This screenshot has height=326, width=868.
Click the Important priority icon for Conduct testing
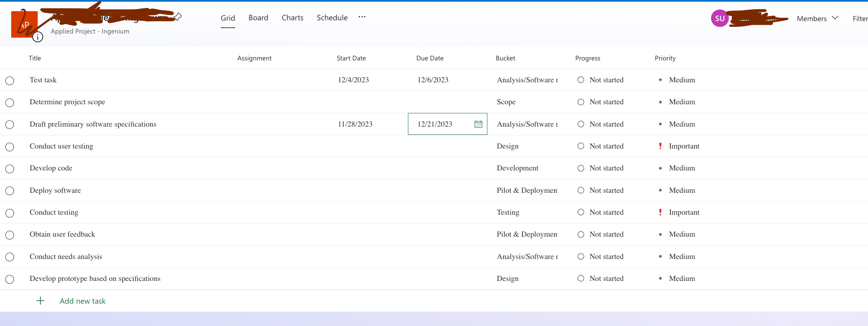(660, 212)
